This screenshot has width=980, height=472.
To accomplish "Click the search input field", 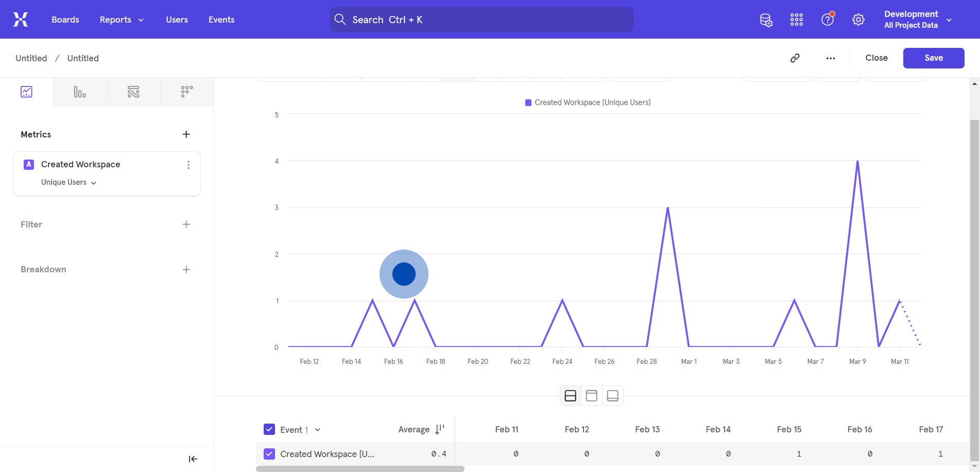I will (x=482, y=20).
